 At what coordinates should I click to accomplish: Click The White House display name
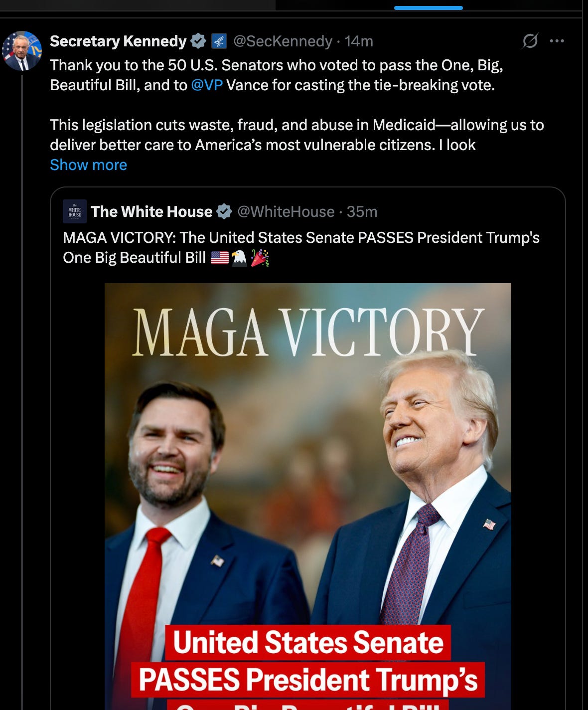[x=151, y=211]
